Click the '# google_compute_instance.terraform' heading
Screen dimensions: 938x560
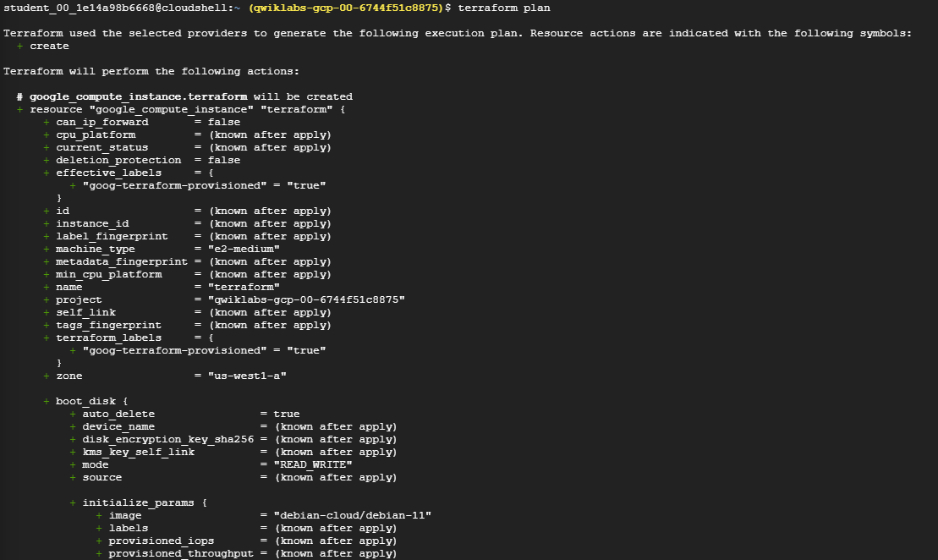[132, 96]
